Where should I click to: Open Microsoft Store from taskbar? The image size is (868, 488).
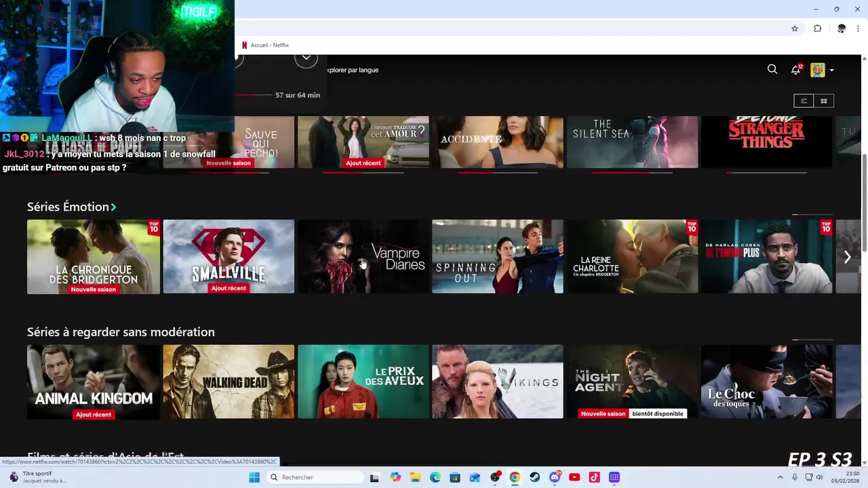point(455,477)
